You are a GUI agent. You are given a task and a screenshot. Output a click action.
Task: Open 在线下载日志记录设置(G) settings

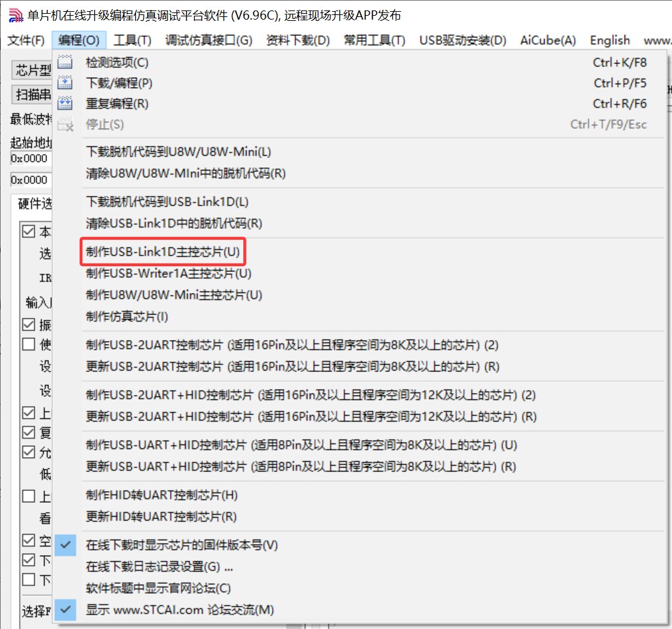click(160, 566)
